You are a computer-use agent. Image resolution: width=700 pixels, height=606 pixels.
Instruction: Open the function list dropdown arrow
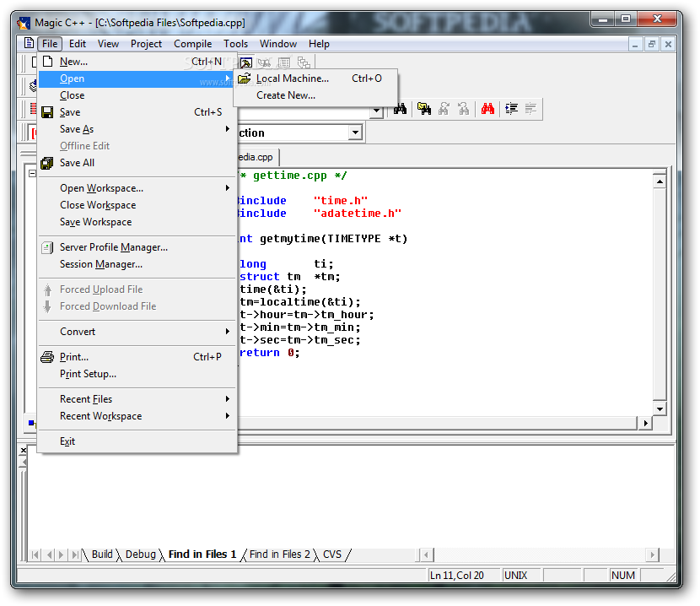(355, 133)
